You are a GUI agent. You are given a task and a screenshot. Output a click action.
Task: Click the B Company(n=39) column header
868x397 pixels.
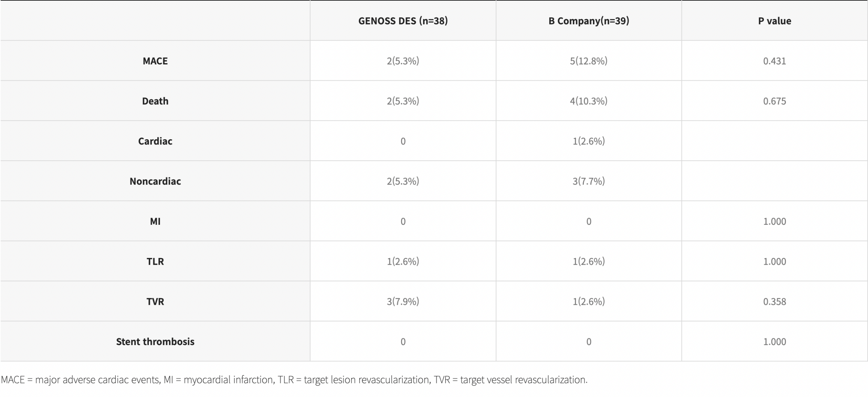coord(589,21)
